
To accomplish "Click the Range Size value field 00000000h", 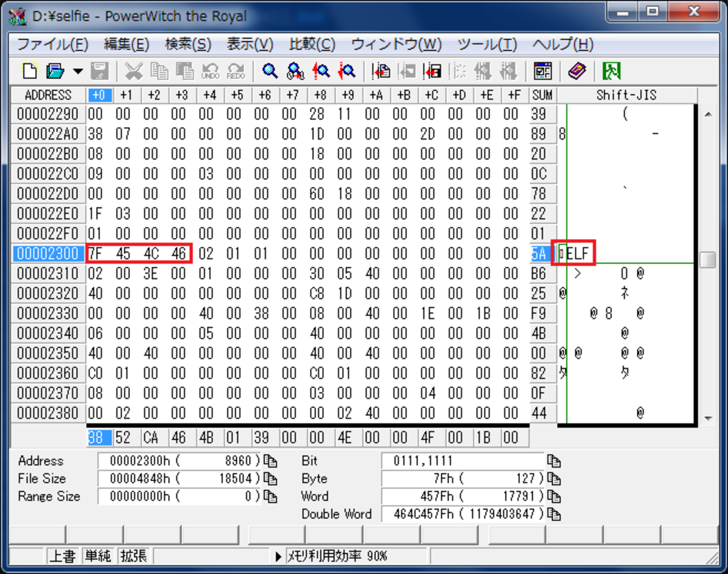I will pyautogui.click(x=179, y=497).
